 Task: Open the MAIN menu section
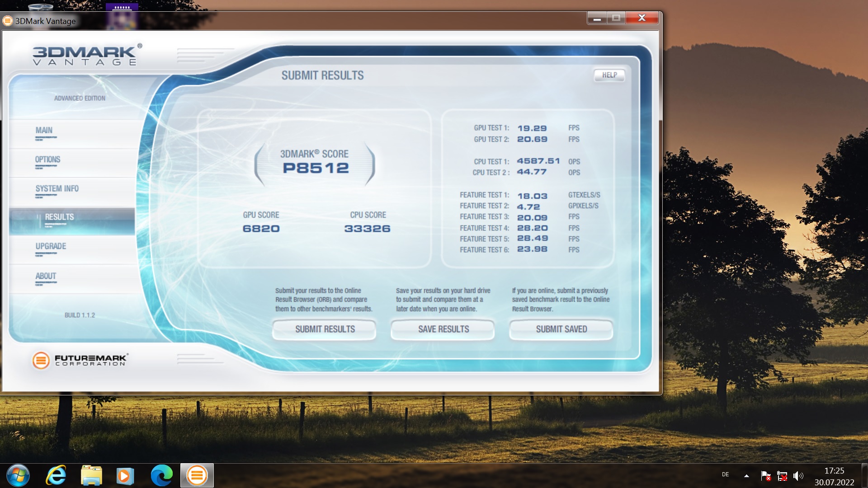44,131
